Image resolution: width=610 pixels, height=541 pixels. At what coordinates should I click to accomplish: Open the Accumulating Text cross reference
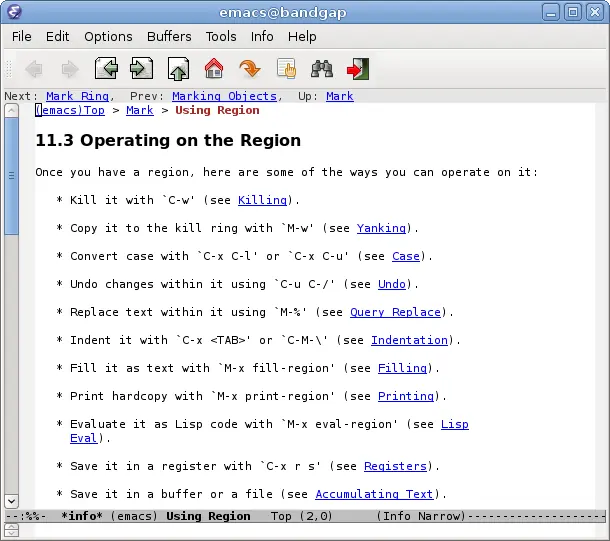(374, 494)
